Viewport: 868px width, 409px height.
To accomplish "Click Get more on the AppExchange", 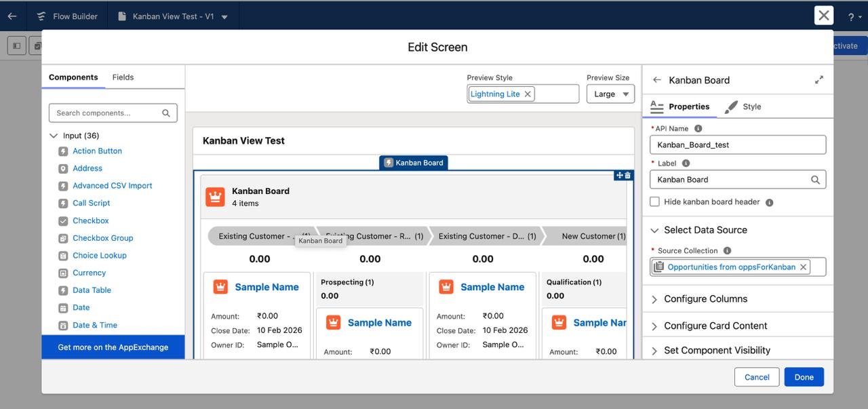I will (113, 347).
